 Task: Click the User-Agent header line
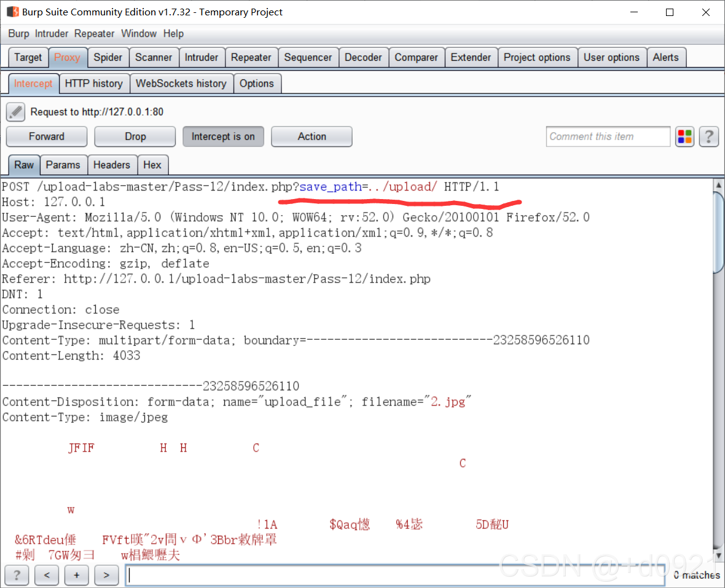296,218
